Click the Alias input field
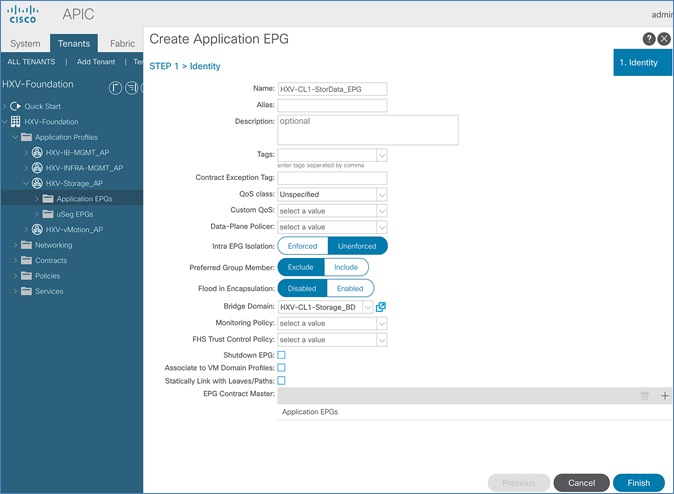Image resolution: width=674 pixels, height=494 pixels. 332,105
